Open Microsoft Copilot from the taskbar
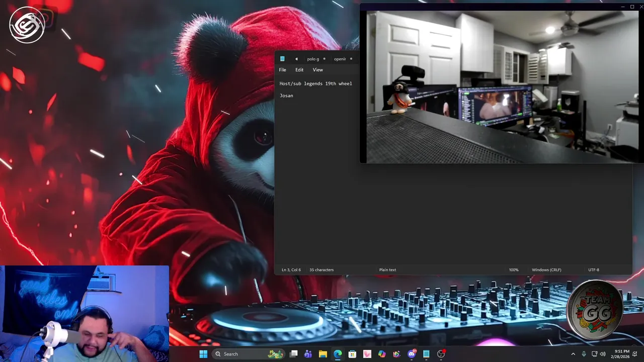 382,354
